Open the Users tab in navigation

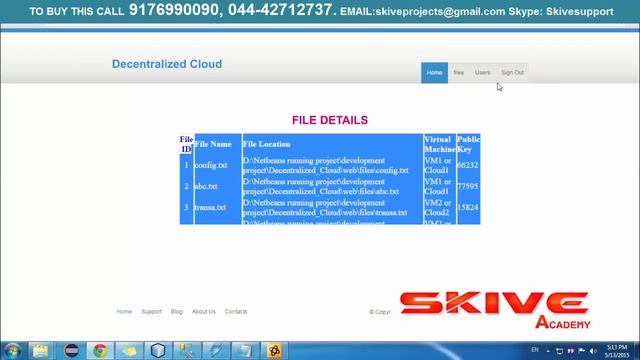tap(482, 73)
